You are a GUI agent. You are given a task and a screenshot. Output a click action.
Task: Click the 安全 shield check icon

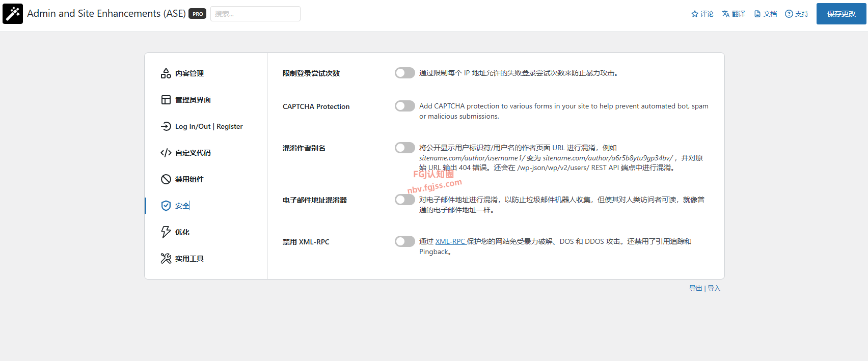166,206
